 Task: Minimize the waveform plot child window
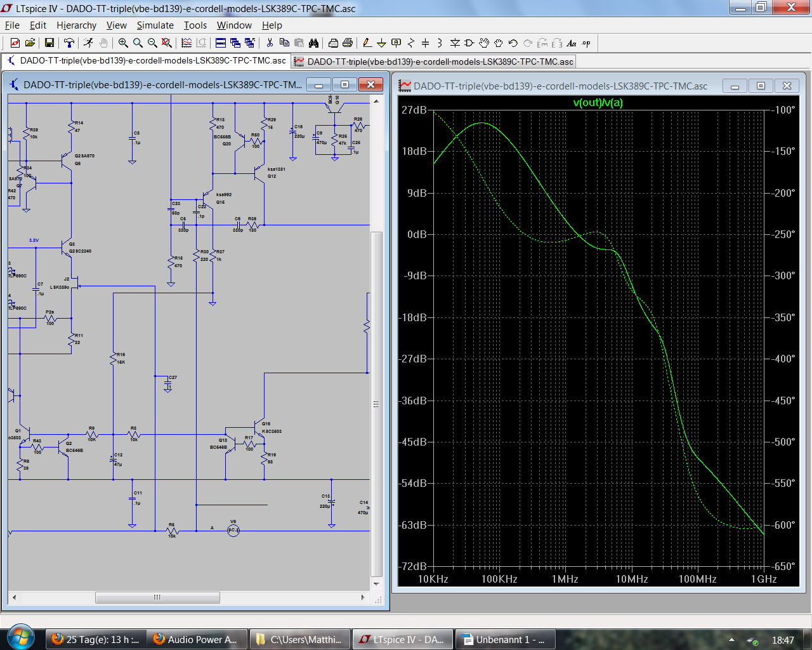[735, 86]
